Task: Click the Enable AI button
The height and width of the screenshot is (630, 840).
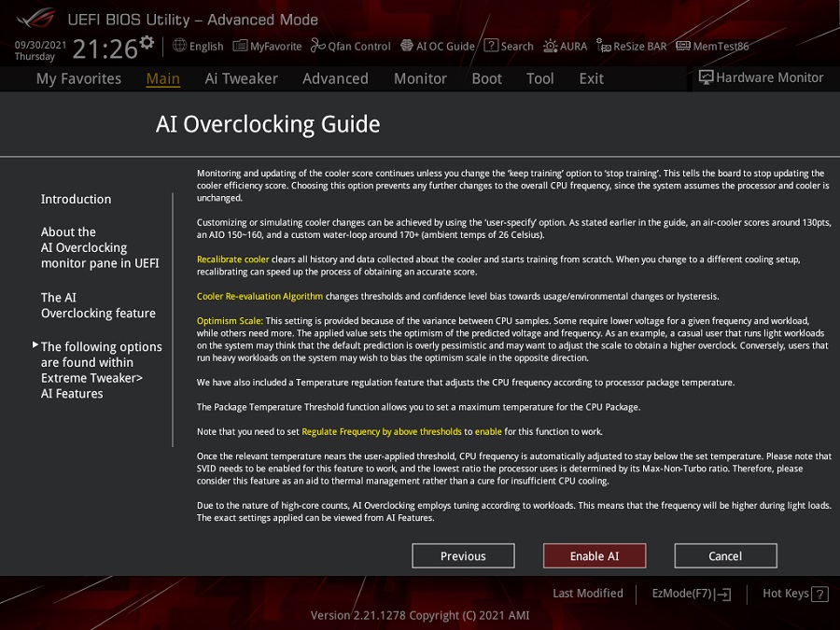Action: pos(595,556)
